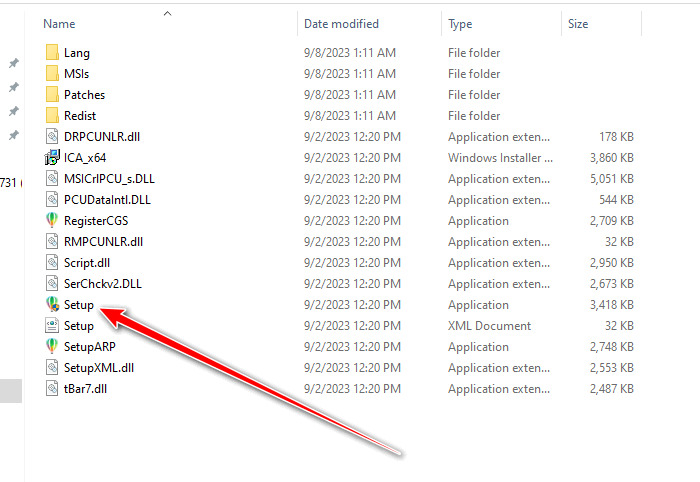Select the MSIs folder icon
The height and width of the screenshot is (482, 700).
pos(53,74)
